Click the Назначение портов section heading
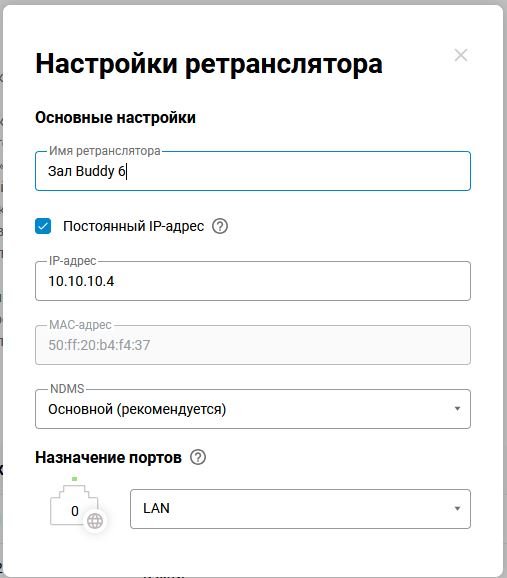The image size is (507, 578). 108,457
